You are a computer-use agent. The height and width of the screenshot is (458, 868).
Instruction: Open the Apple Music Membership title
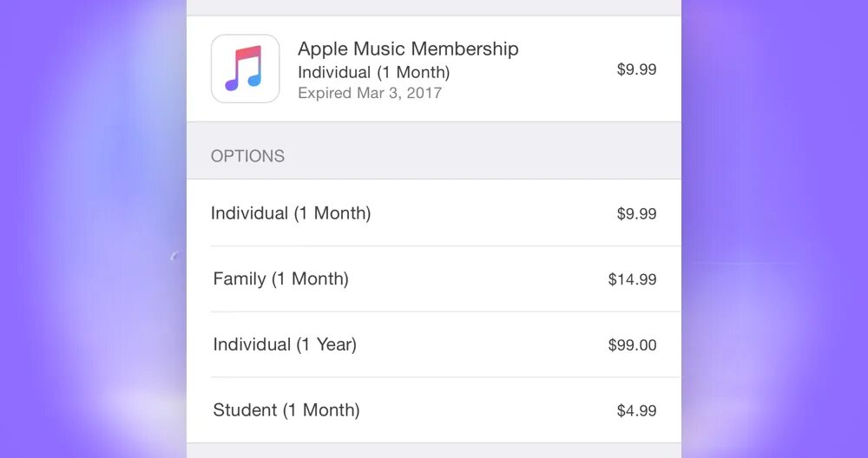(x=408, y=49)
